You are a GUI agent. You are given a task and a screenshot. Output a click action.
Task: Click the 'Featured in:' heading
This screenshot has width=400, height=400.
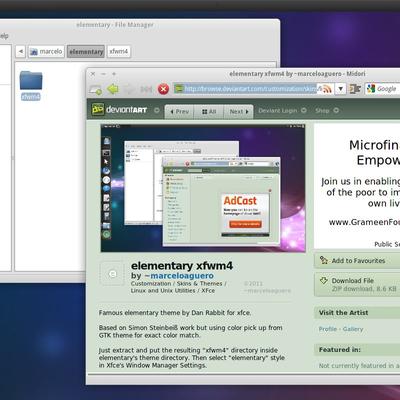point(340,350)
